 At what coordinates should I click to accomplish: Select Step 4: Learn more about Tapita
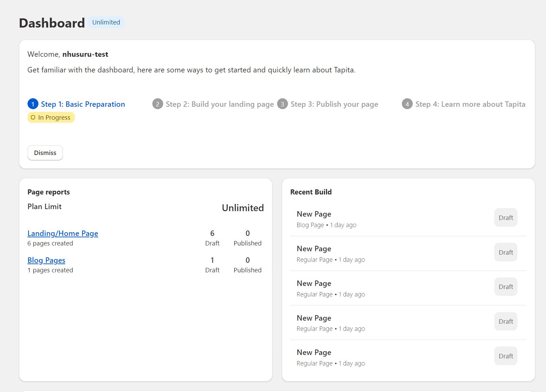470,104
